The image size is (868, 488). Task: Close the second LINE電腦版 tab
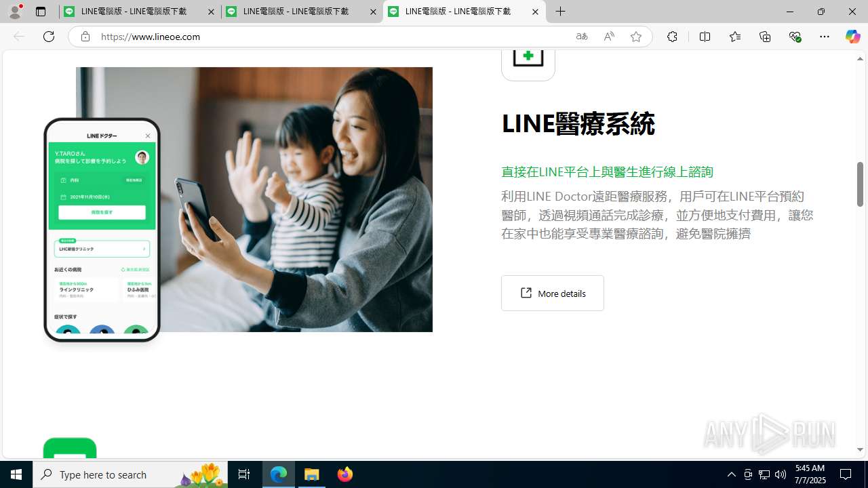coord(373,12)
